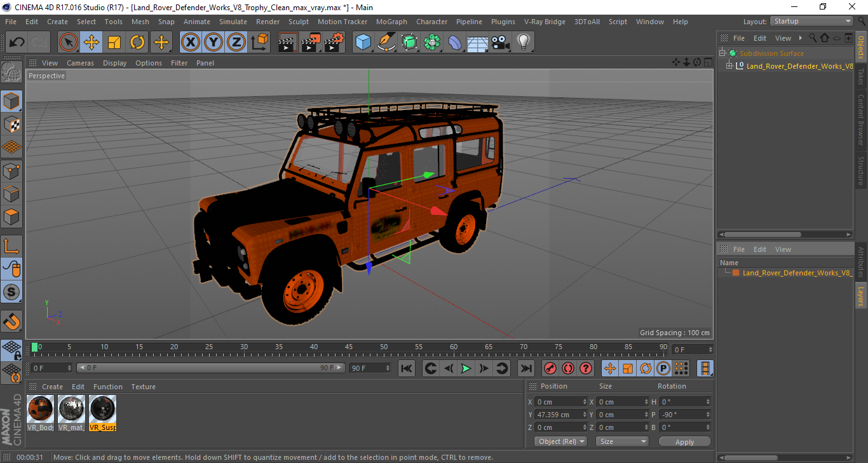Toggle Y-axis lock
This screenshot has height=463, width=868.
pos(214,43)
